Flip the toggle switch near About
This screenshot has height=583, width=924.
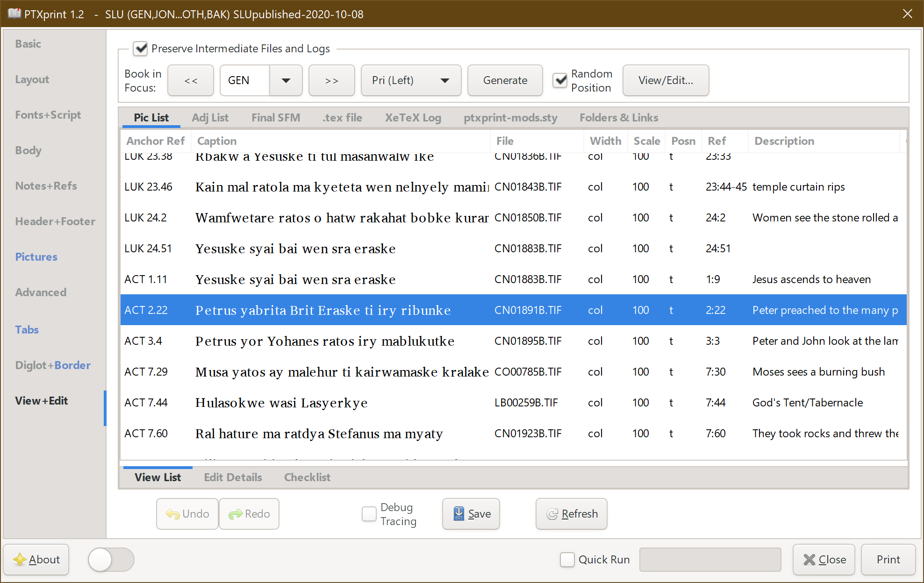click(x=110, y=559)
